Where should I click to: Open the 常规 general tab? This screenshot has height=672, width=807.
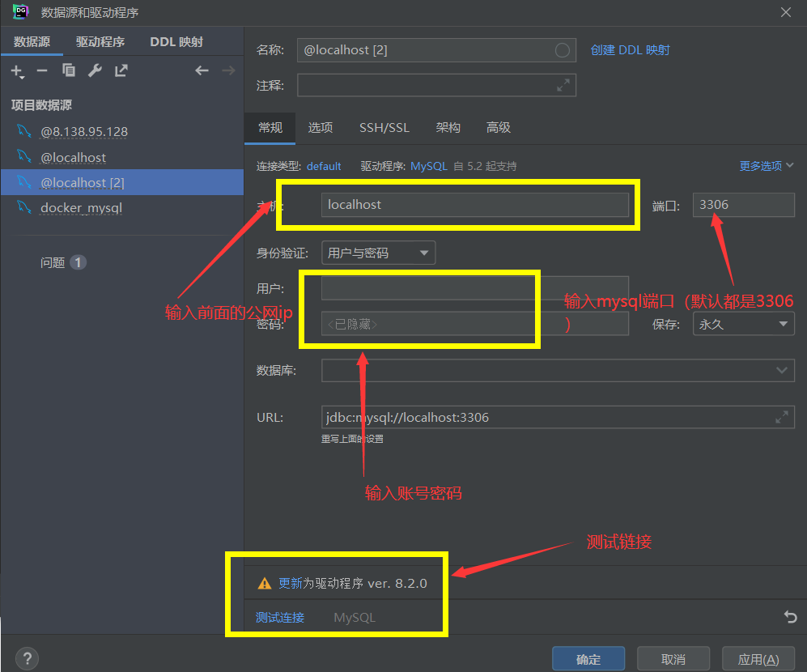(270, 128)
